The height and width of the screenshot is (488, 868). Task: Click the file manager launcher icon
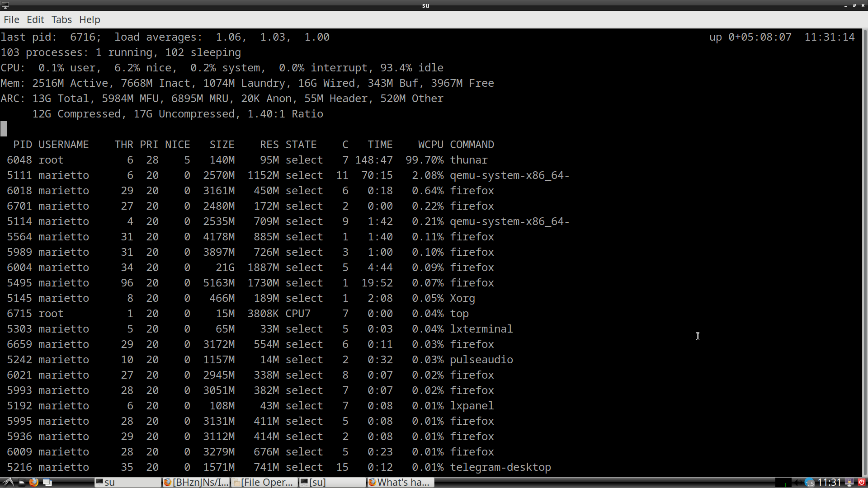tap(22, 482)
